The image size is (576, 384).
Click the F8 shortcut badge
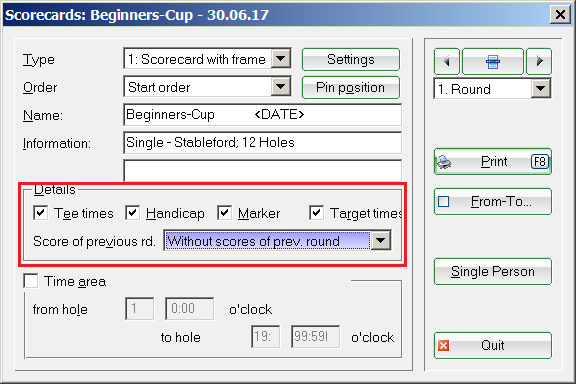pos(540,162)
